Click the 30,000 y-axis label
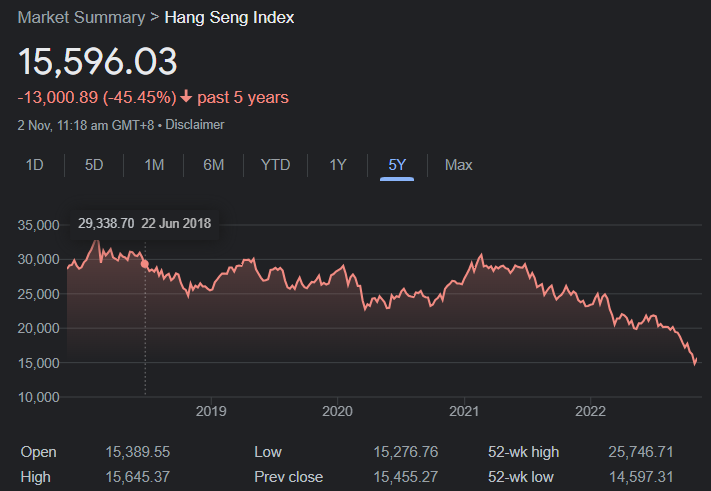The image size is (711, 491). (x=39, y=259)
